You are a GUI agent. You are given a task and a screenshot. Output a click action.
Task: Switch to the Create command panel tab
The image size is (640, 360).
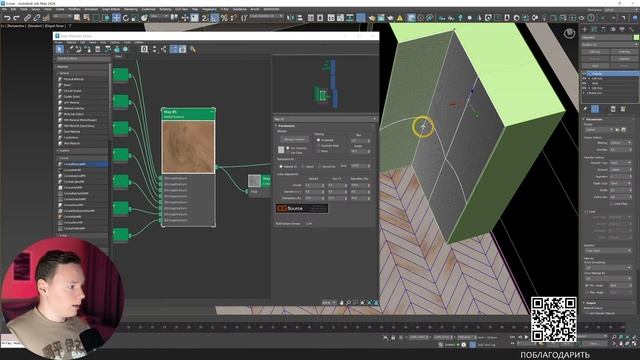pos(585,29)
